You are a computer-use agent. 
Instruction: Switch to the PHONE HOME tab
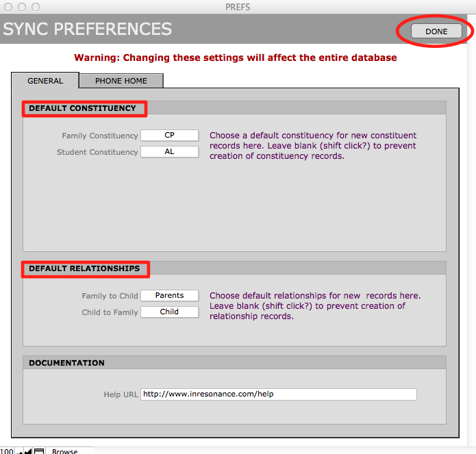121,81
